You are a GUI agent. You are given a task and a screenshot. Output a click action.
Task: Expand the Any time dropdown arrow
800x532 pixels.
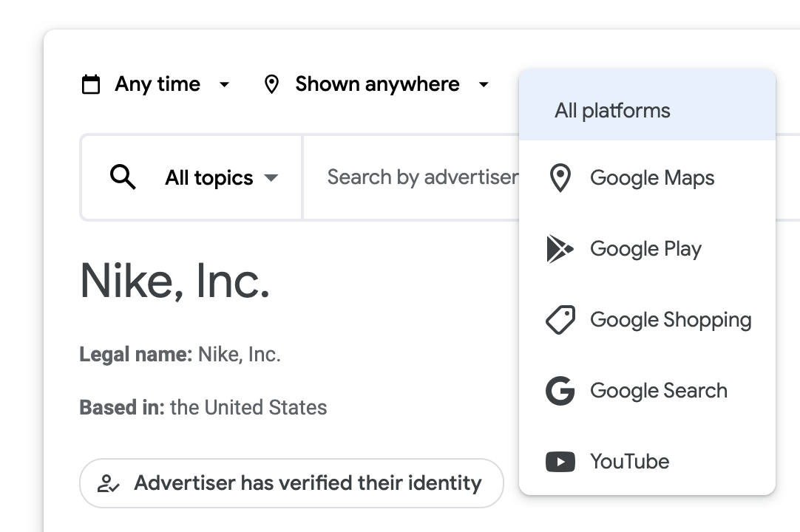tap(224, 84)
